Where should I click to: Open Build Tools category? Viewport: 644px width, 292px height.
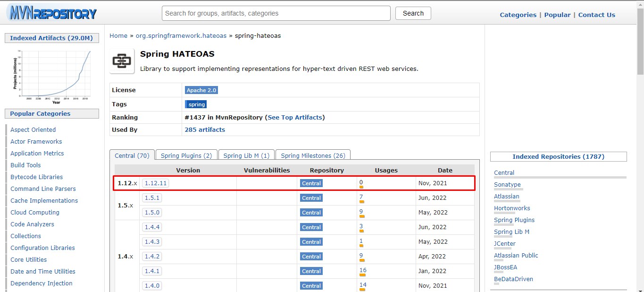25,165
